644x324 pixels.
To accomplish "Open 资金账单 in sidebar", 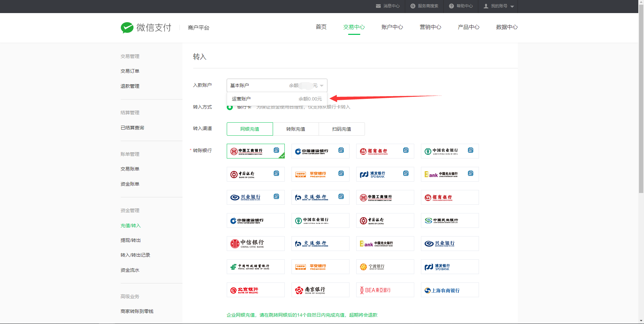I will click(x=130, y=184).
